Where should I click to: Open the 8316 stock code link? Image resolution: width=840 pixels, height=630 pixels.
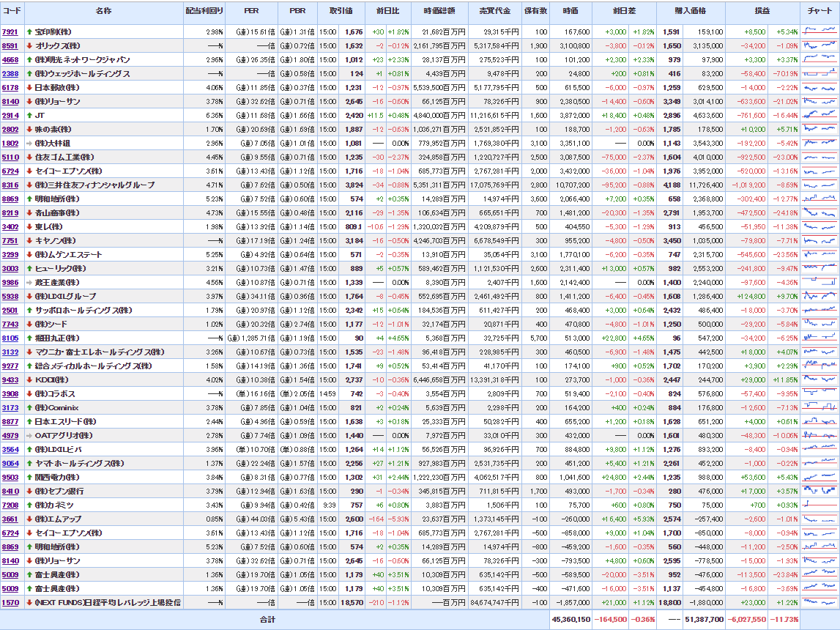[x=10, y=185]
